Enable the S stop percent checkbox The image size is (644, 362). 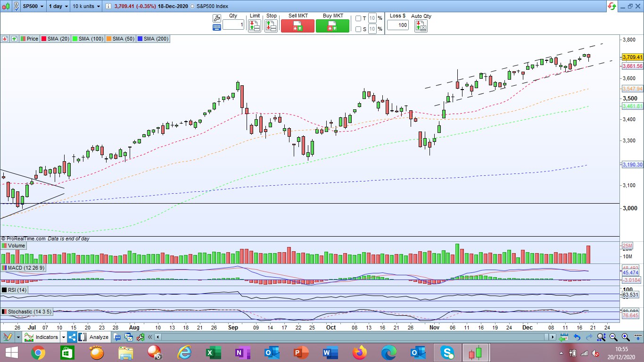(x=358, y=29)
